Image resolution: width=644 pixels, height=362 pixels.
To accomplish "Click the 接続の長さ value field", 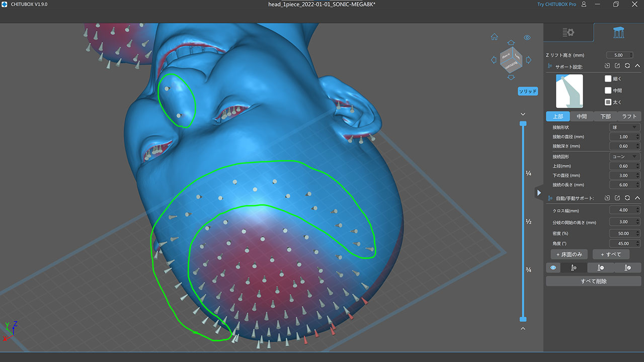I will pos(624,185).
